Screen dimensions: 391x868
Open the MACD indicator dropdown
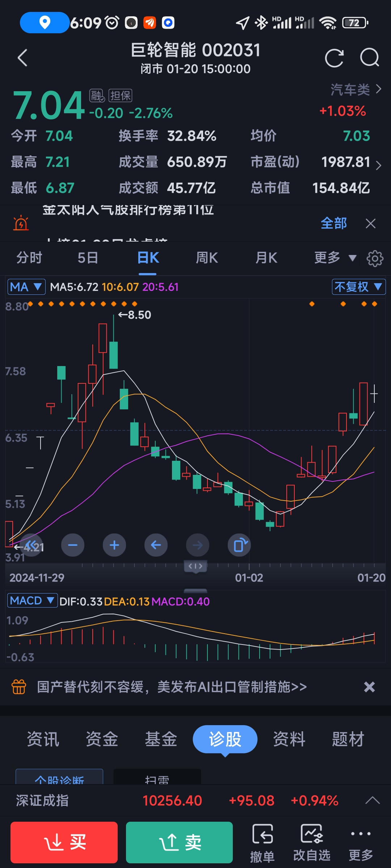click(x=32, y=601)
